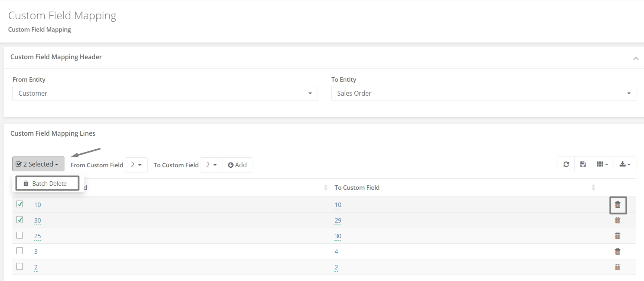Collapse the Custom Field Mapping Header panel
Viewport: 644px width, 281px height.
(x=636, y=58)
